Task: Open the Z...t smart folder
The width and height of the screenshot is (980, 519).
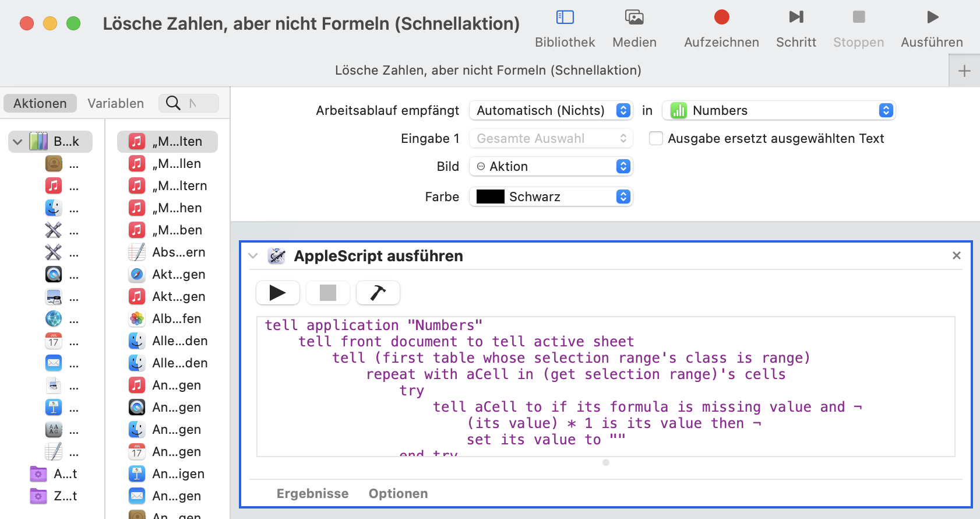Action: click(54, 496)
